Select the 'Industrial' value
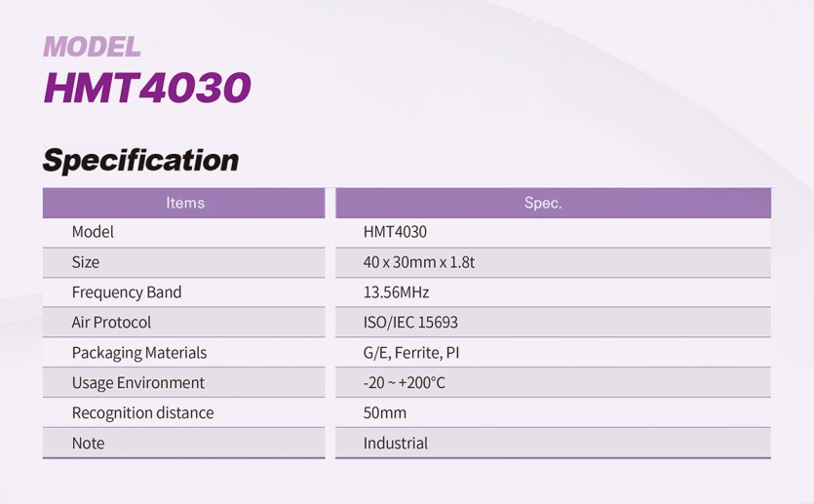This screenshot has width=814, height=504. pos(396,444)
